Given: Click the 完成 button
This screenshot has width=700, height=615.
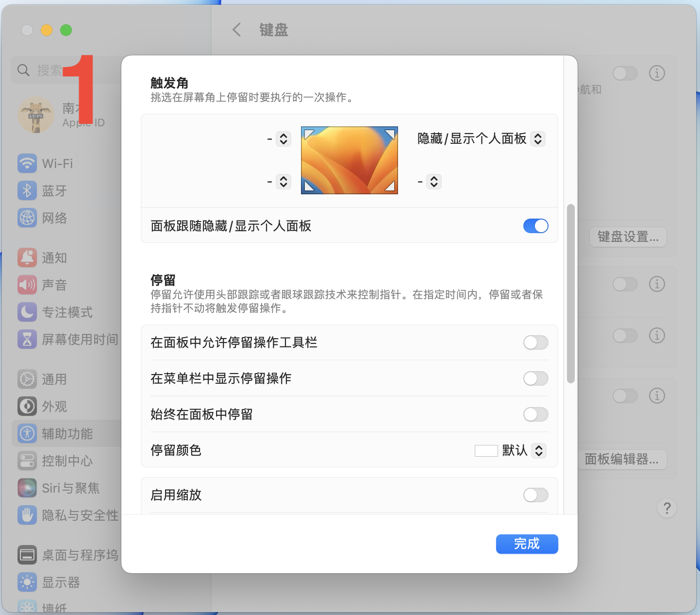Looking at the screenshot, I should click(527, 544).
